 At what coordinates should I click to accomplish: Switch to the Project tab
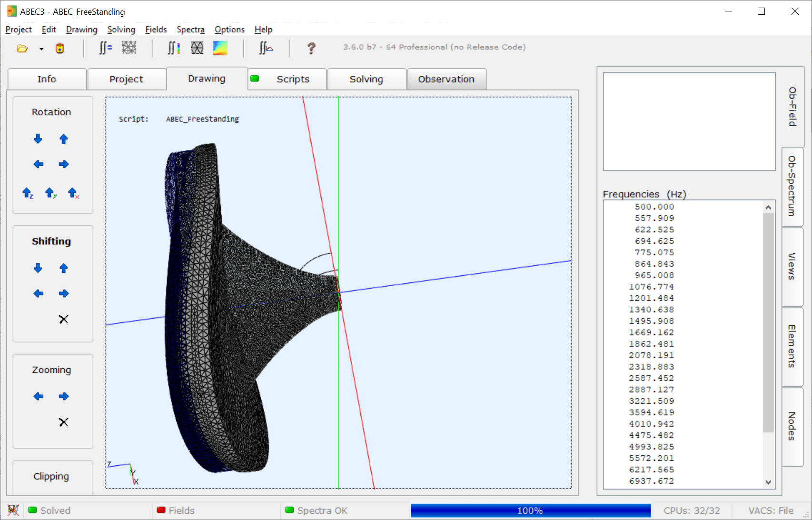coord(126,79)
